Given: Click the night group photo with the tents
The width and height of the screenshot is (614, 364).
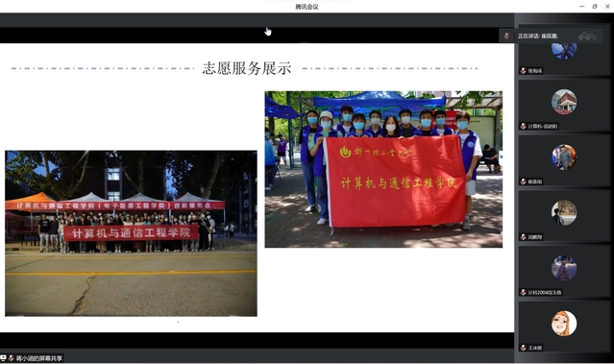Looking at the screenshot, I should coord(132,233).
